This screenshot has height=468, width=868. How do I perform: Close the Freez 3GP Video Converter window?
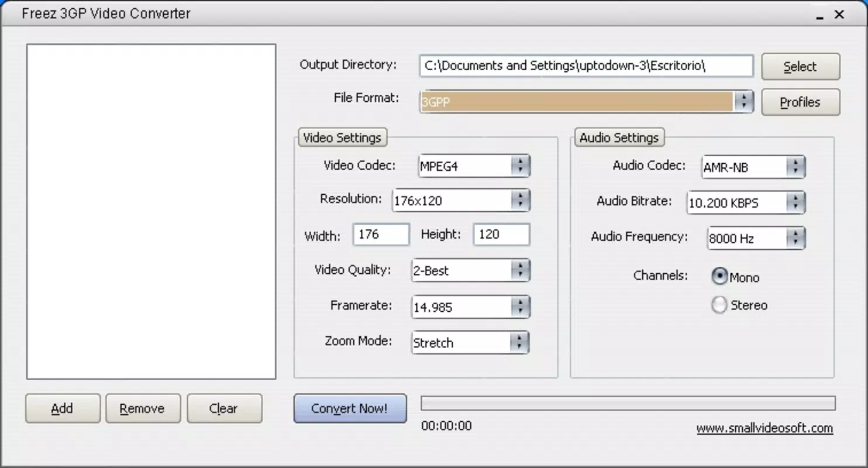840,15
